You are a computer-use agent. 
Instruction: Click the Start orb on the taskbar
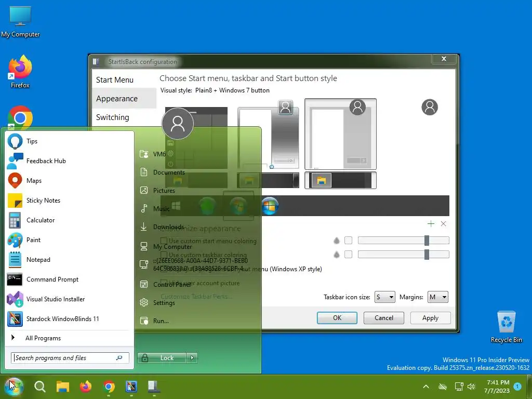tap(14, 387)
